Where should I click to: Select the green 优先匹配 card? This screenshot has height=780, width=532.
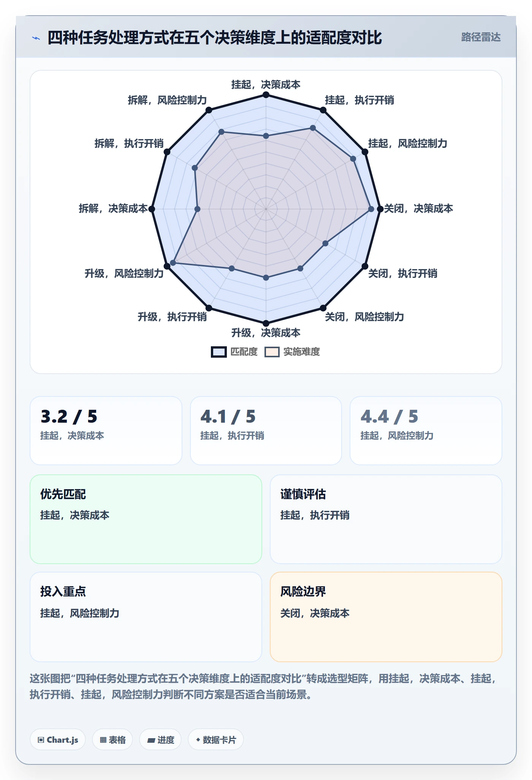pyautogui.click(x=146, y=519)
